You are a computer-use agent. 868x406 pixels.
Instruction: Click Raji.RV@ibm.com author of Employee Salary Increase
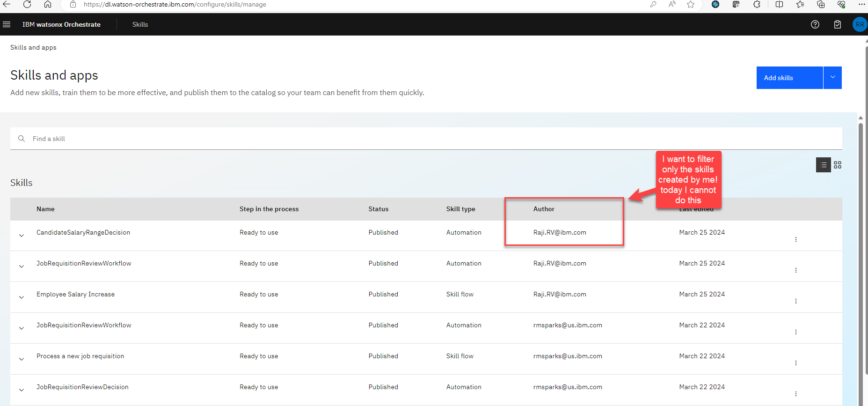point(560,294)
